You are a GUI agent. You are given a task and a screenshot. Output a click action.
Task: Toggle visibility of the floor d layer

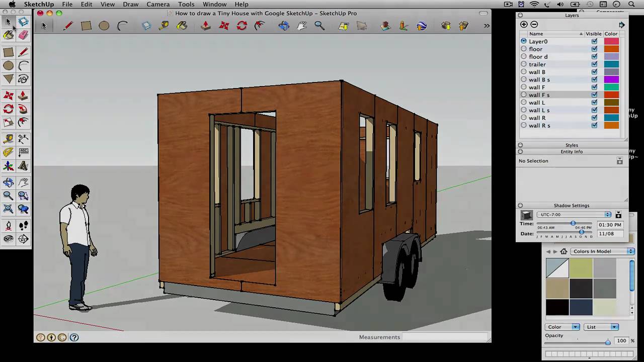(x=594, y=57)
